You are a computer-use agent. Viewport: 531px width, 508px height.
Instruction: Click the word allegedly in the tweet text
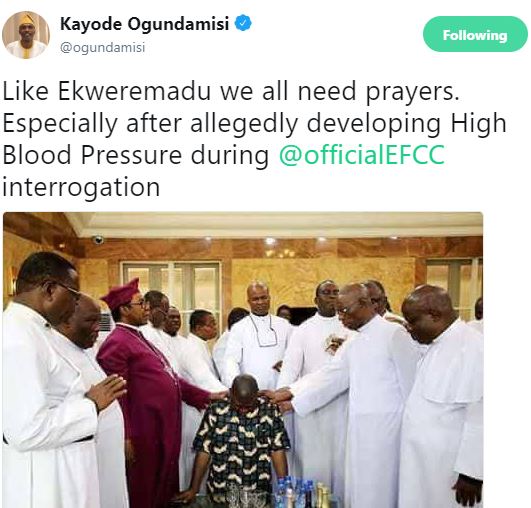[244, 124]
